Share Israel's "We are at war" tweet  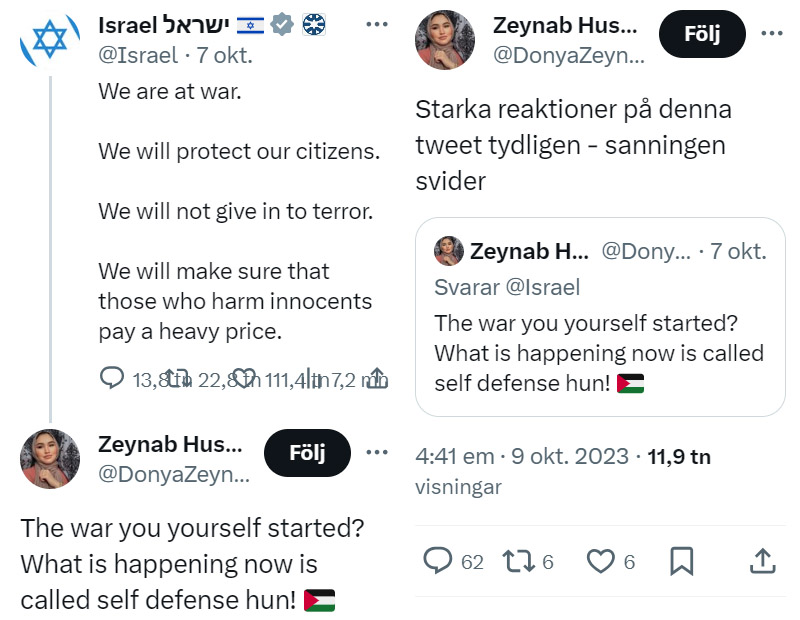377,378
